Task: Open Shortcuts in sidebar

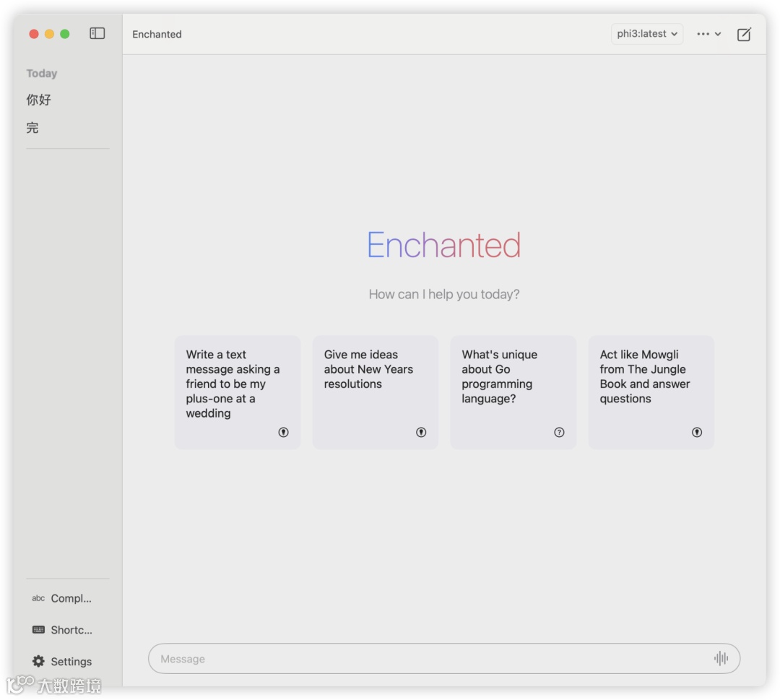Action: coord(62,630)
